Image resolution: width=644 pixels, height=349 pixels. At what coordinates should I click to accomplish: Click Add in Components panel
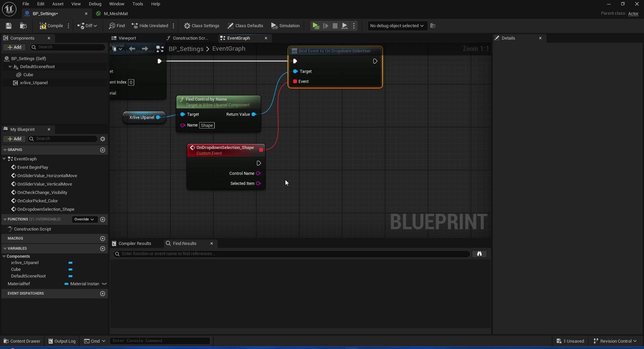pyautogui.click(x=14, y=47)
